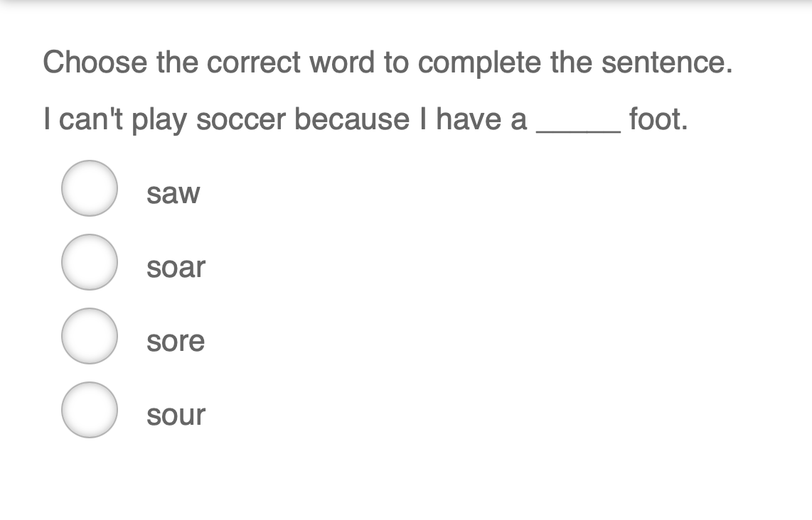
Task: Click the word "Choose" in the instructions
Action: (x=96, y=63)
